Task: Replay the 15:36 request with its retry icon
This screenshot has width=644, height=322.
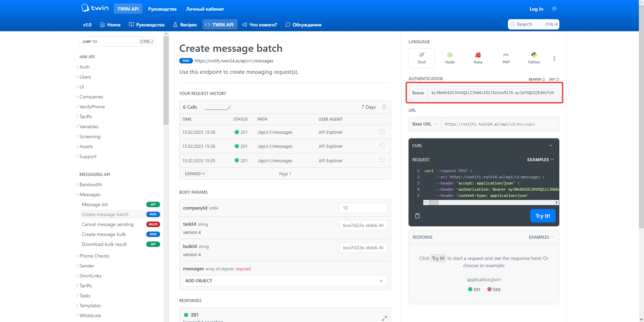Action: click(x=382, y=146)
